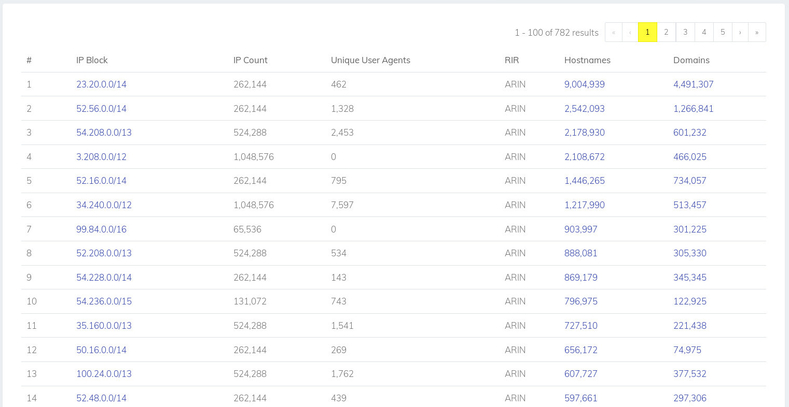View hostnames count 1,446,265
The height and width of the screenshot is (407, 789).
(584, 181)
